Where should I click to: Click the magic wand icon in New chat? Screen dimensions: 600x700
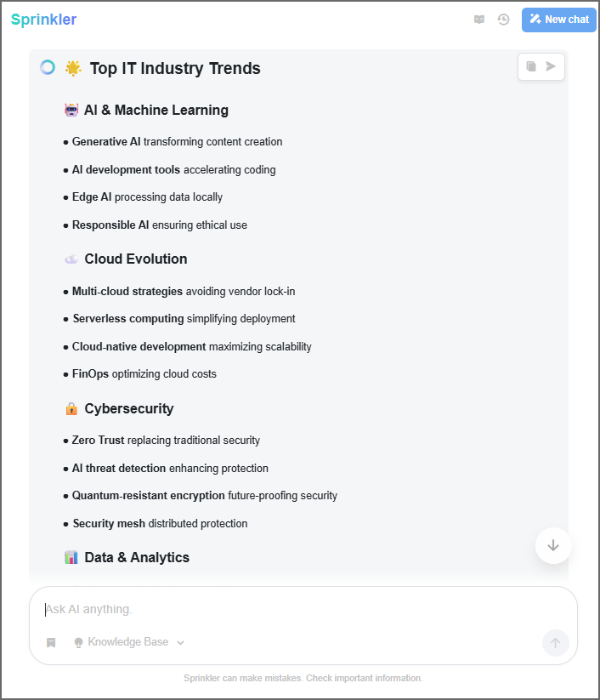tap(535, 20)
